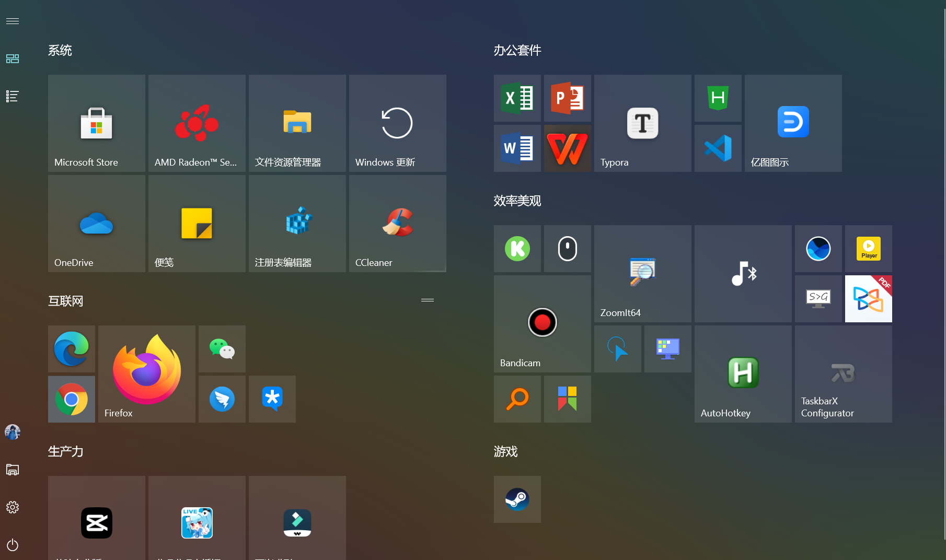
Task: Open 文件资源管理器 file explorer tile
Action: [x=297, y=123]
